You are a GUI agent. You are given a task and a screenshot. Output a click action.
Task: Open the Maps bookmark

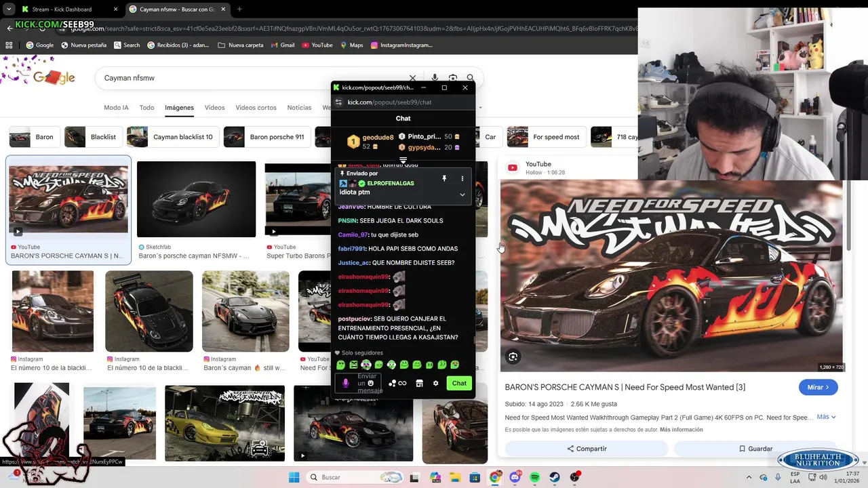coord(351,45)
